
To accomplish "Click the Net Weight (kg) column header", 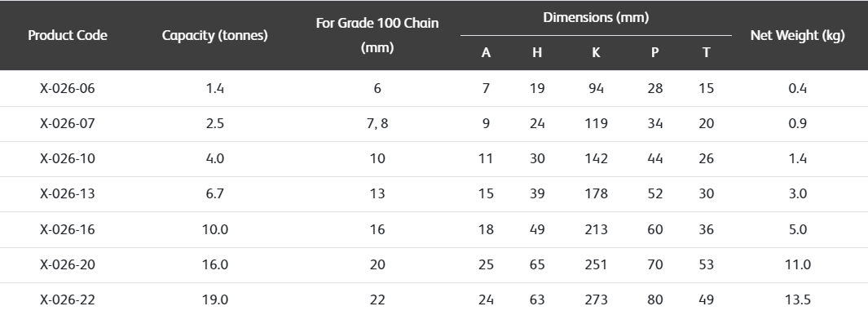I will pos(798,35).
